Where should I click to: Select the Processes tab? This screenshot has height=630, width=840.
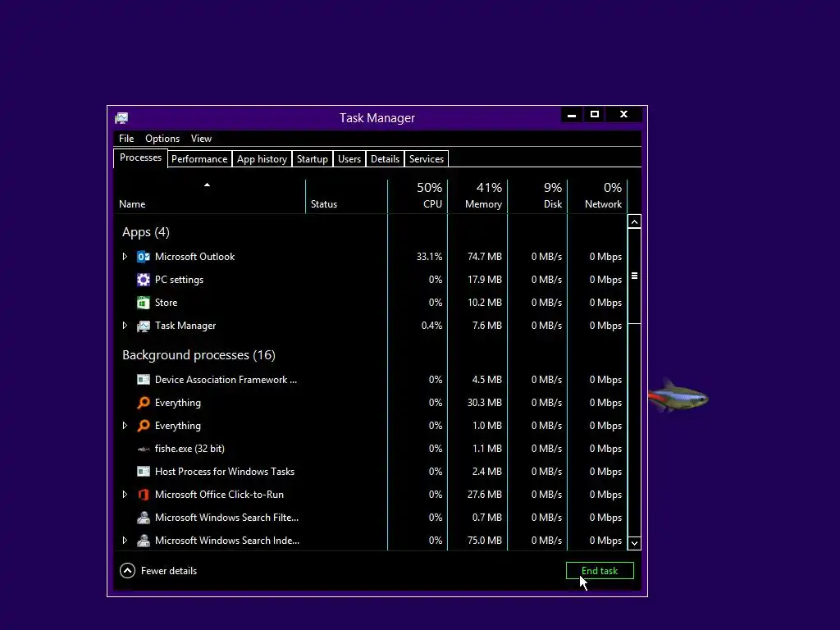coord(140,158)
